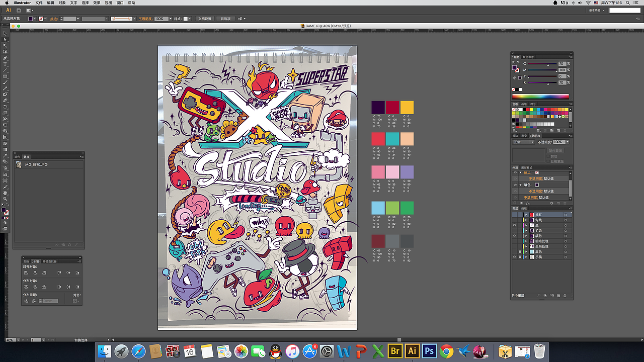
Task: Expand the 勾线 layer
Action: tap(526, 220)
